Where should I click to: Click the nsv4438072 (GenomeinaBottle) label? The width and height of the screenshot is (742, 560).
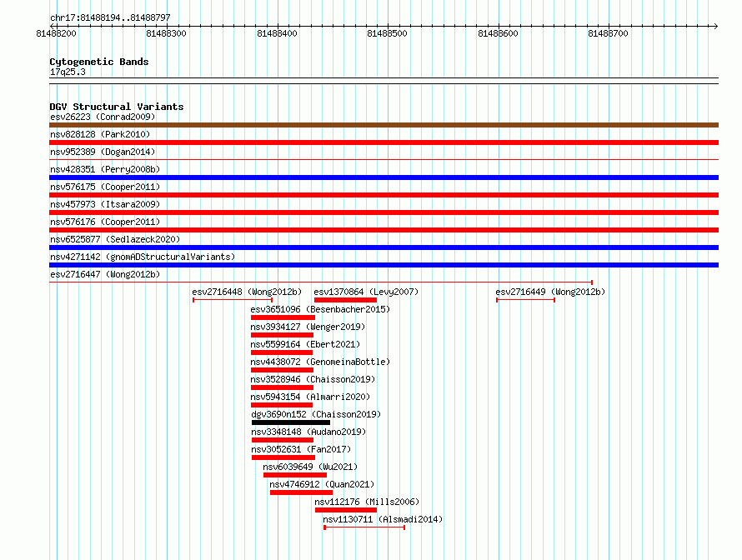[x=320, y=362]
